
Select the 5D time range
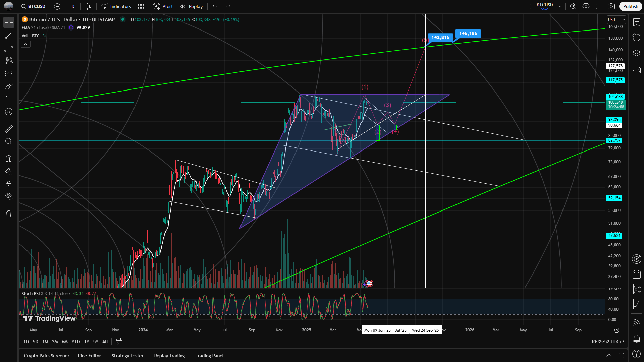coord(36,342)
